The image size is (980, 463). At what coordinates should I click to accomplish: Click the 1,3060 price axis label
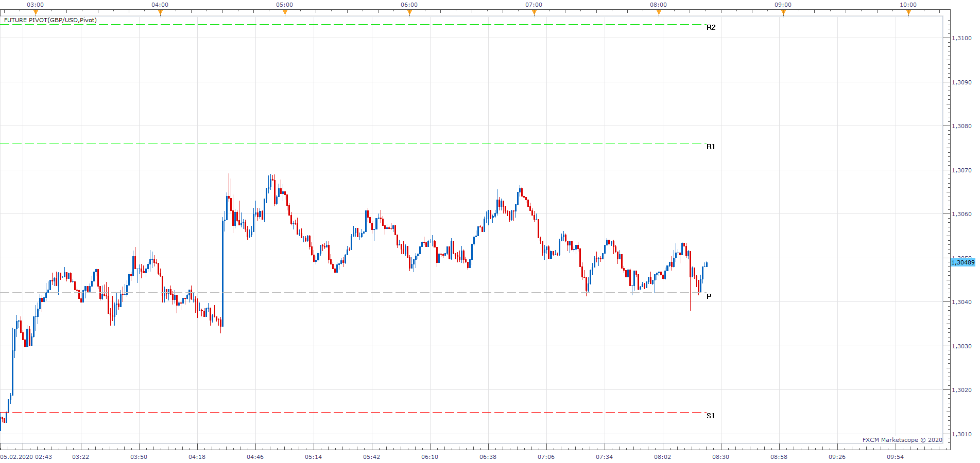(x=961, y=214)
